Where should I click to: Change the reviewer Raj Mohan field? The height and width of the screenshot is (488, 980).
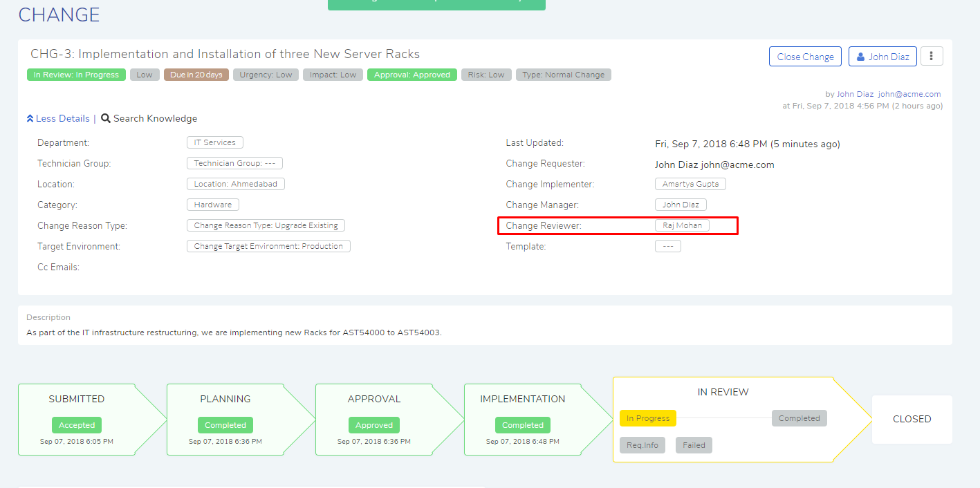coord(682,225)
